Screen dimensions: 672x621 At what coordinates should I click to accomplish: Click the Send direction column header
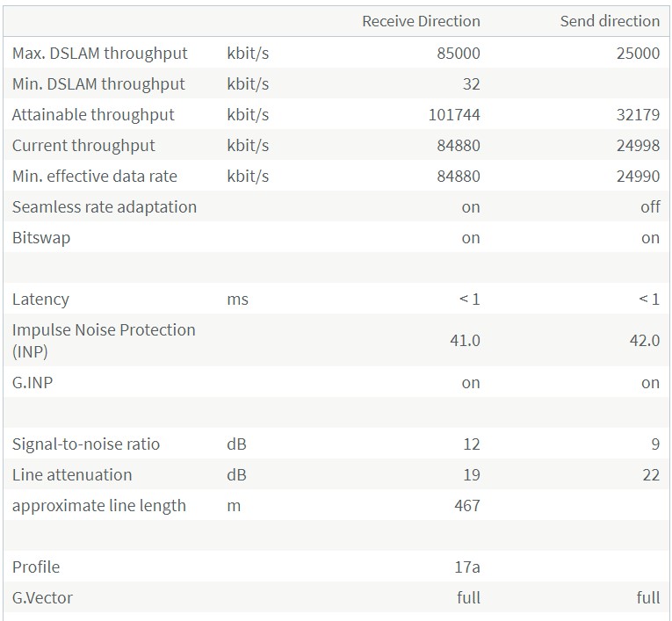pyautogui.click(x=610, y=21)
